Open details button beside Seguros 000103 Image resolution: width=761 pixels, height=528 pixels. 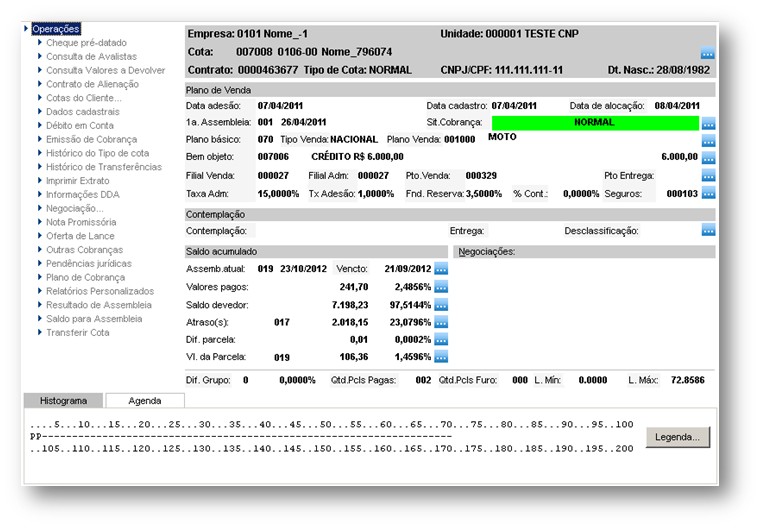(x=708, y=193)
